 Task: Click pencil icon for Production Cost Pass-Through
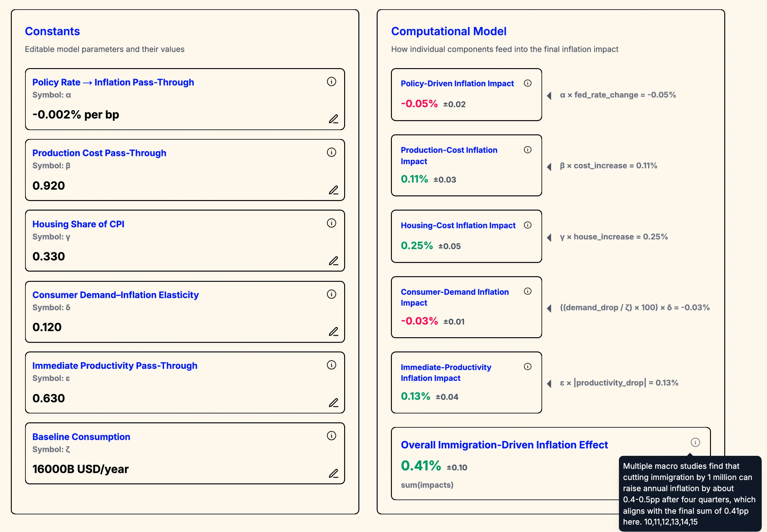click(x=334, y=190)
